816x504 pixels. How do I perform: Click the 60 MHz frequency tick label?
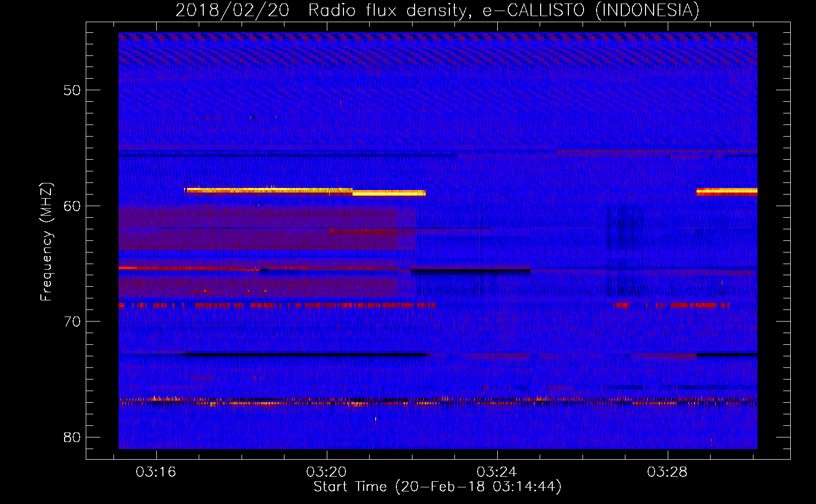[x=72, y=206]
